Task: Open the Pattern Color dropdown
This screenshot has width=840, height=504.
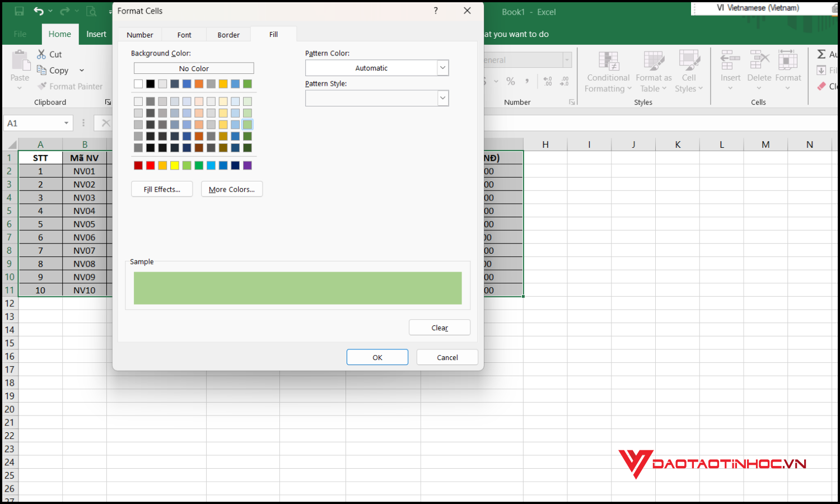Action: point(442,67)
